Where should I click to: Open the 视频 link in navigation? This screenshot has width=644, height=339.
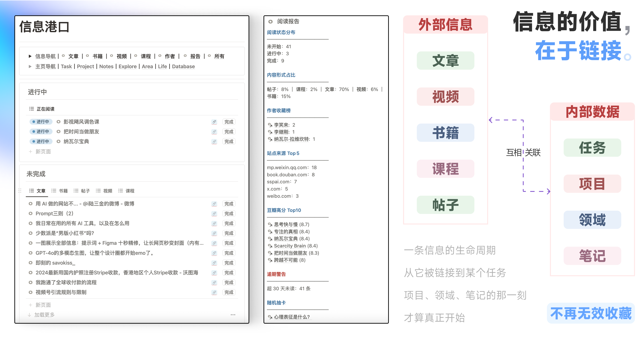[x=122, y=56]
